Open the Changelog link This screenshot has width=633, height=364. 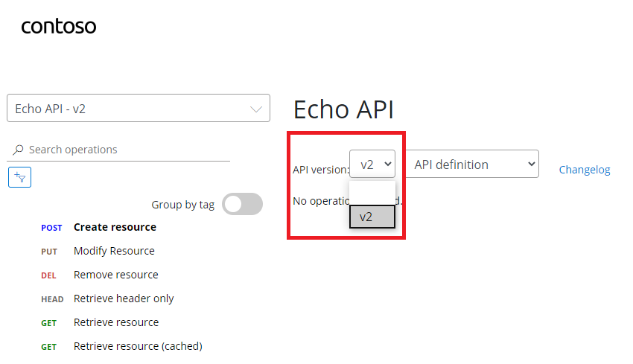(x=584, y=170)
